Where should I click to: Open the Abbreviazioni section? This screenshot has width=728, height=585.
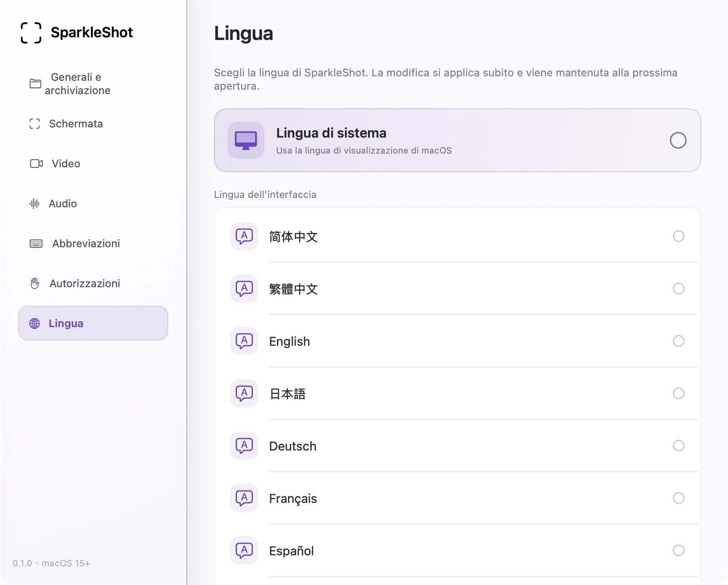[x=93, y=243]
